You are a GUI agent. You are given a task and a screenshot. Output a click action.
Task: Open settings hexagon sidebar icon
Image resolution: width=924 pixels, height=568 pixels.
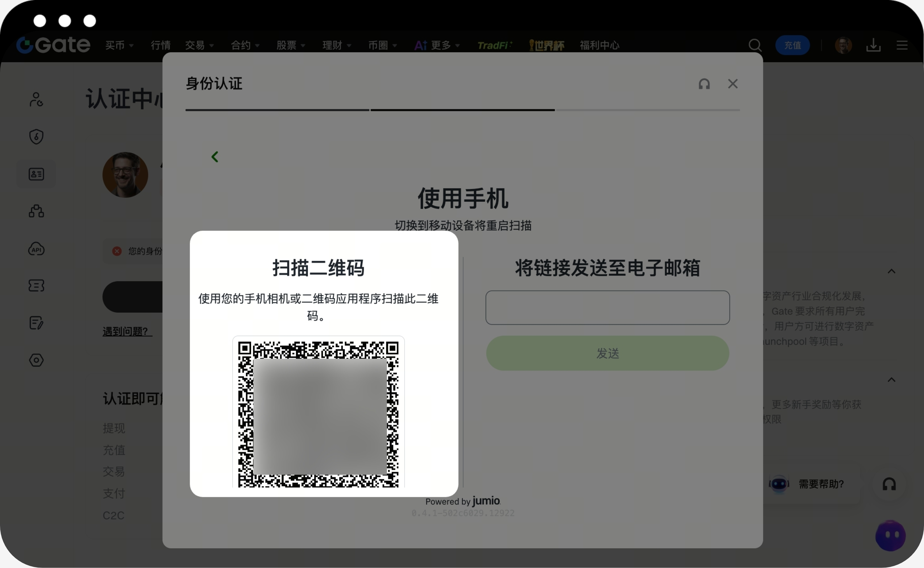click(x=36, y=360)
